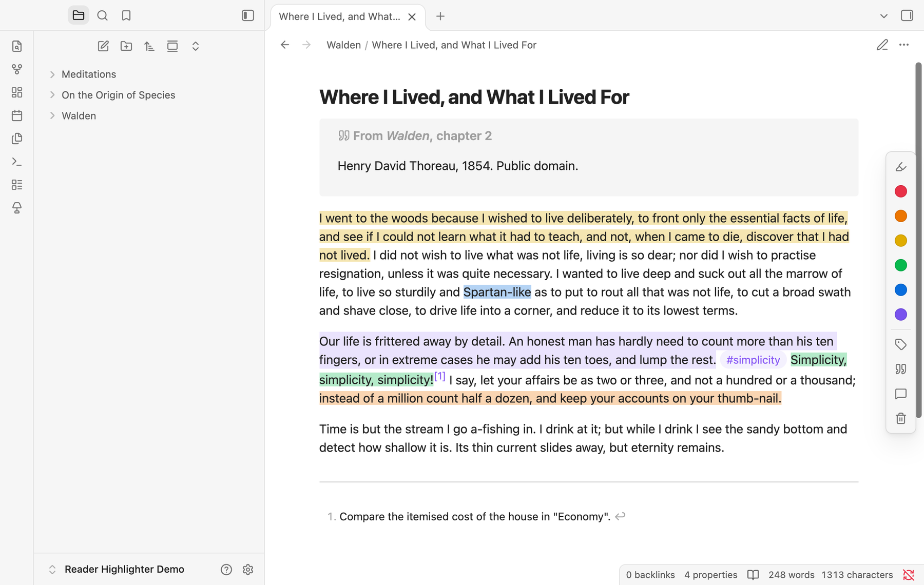Choose the red highlight color
Viewport: 924px width, 585px height.
[901, 191]
